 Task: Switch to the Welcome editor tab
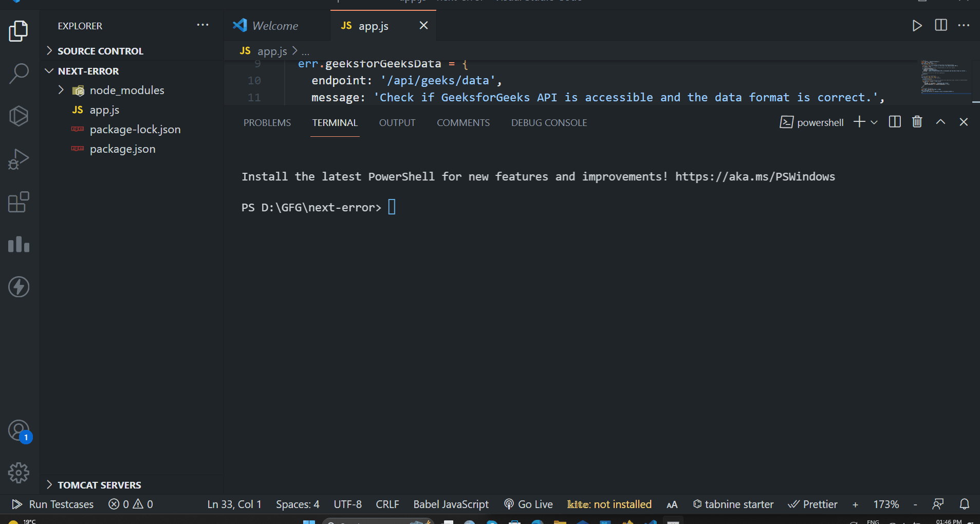[x=275, y=26]
